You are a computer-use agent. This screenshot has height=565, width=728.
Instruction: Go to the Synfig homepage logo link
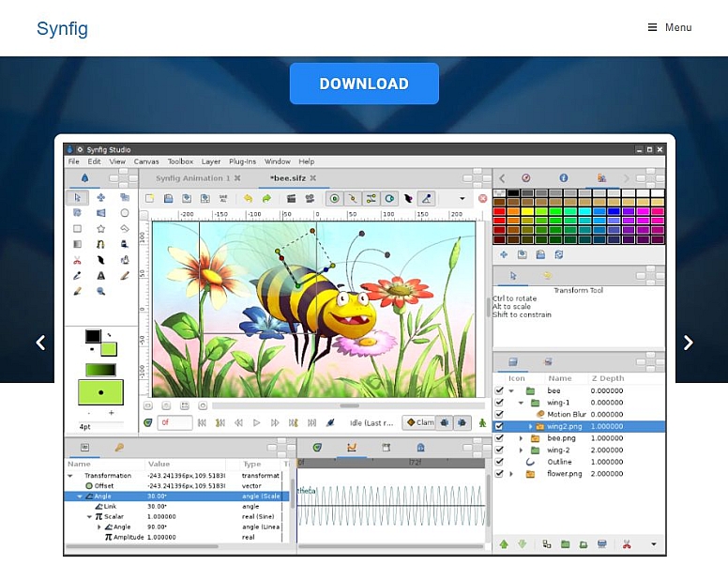click(x=62, y=29)
